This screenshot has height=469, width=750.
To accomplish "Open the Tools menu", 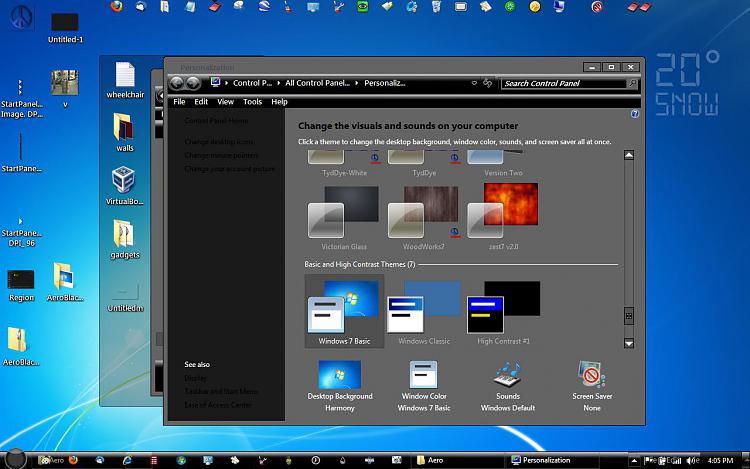I will 252,102.
